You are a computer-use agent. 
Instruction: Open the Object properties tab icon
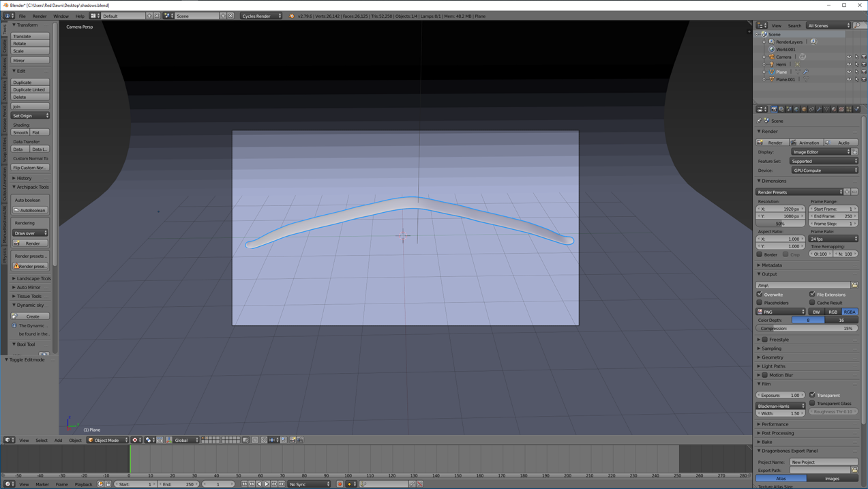(804, 109)
